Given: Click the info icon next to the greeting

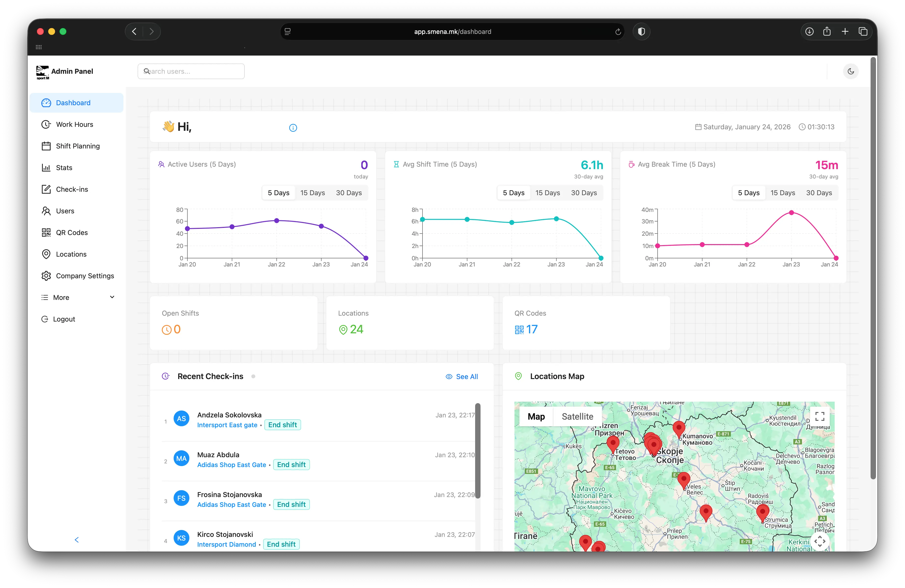Looking at the screenshot, I should (x=292, y=128).
